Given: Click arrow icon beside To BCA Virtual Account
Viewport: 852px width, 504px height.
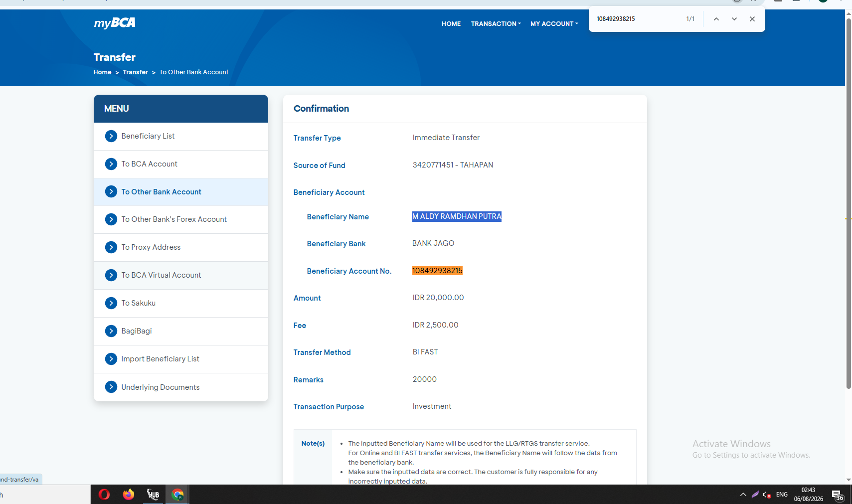Looking at the screenshot, I should click(111, 275).
